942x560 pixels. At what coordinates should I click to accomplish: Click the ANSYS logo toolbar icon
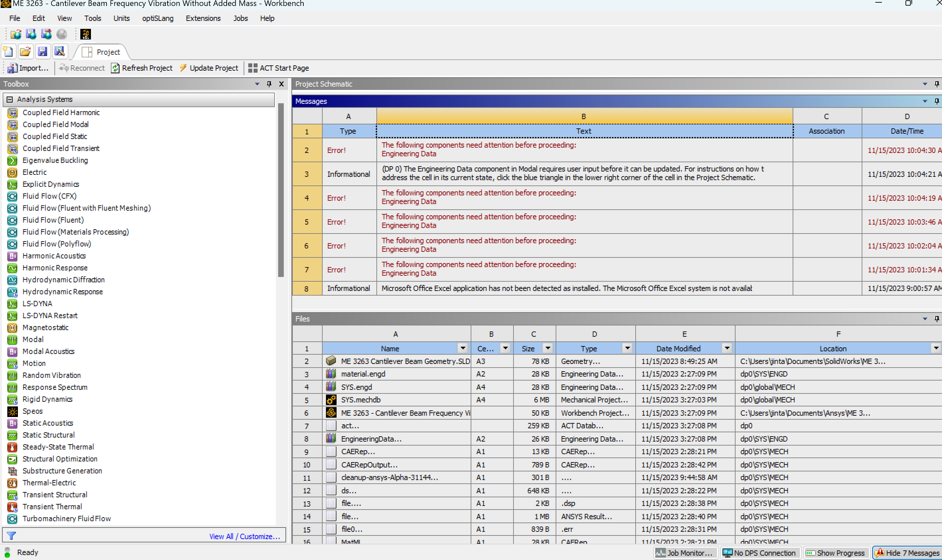[86, 35]
